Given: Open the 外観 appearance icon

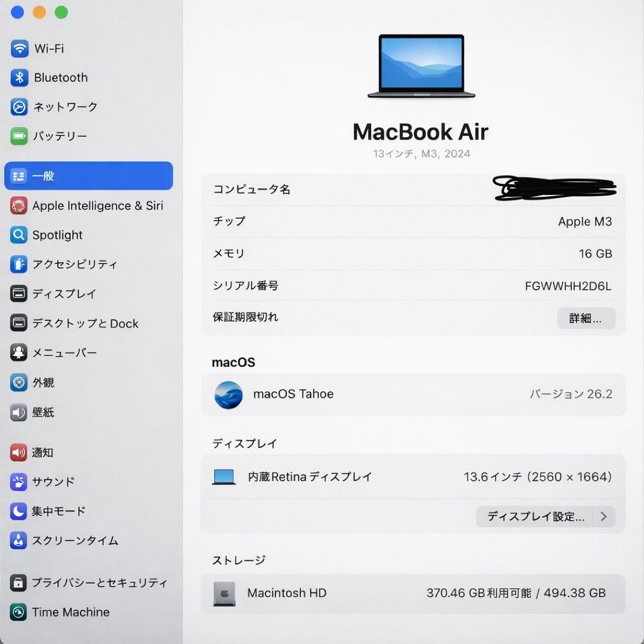Looking at the screenshot, I should [x=18, y=382].
